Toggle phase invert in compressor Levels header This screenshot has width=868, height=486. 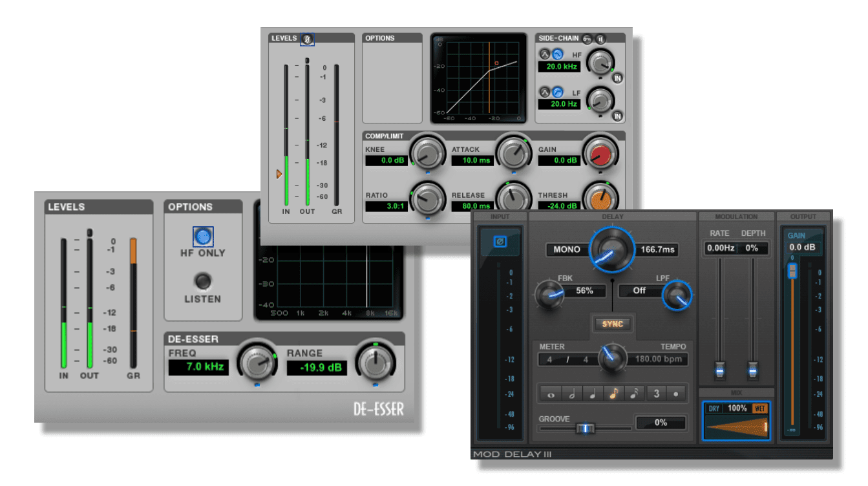coord(308,39)
